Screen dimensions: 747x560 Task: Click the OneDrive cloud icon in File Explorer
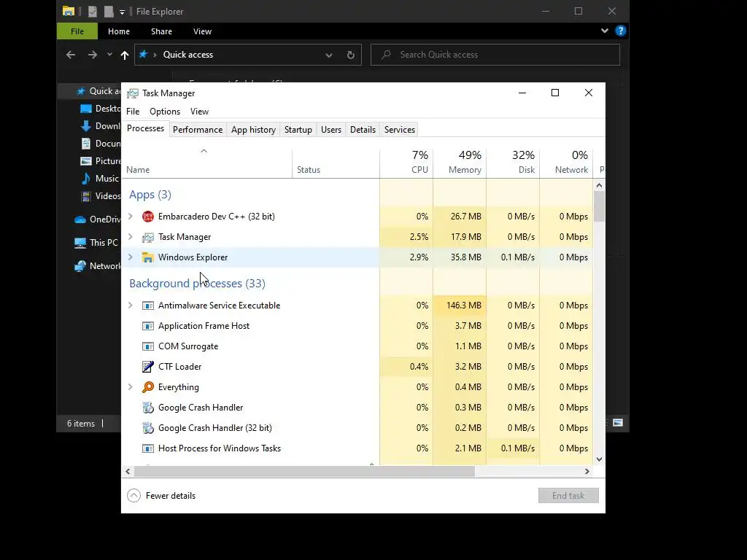[80, 219]
